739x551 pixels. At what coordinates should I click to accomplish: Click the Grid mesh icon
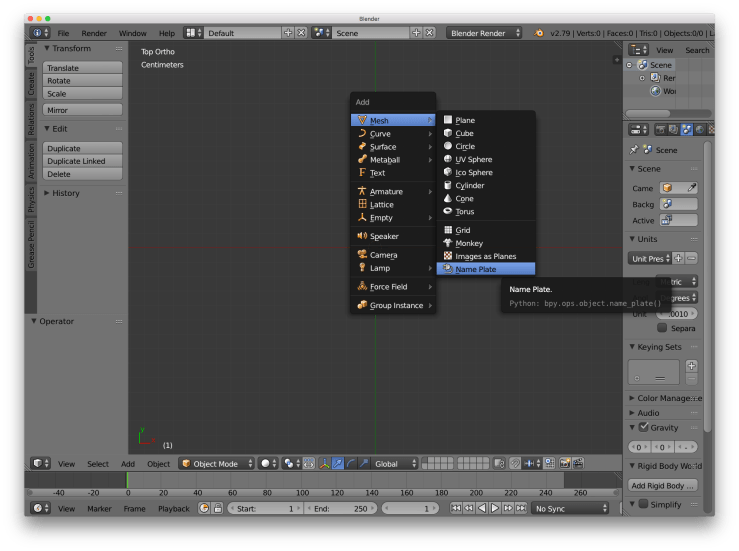448,230
